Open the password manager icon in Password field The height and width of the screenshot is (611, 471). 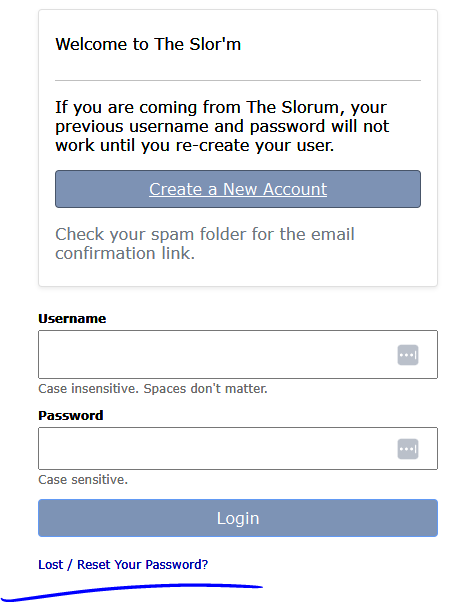click(407, 449)
